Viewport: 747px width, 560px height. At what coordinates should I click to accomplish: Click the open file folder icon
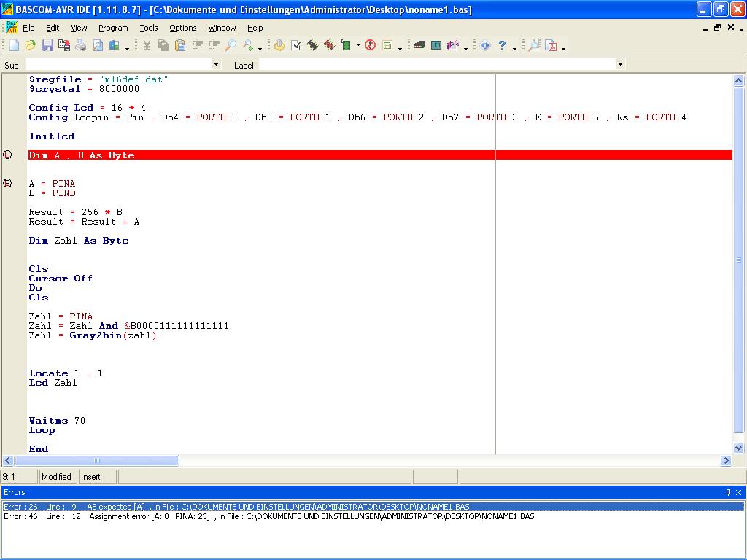tap(31, 45)
